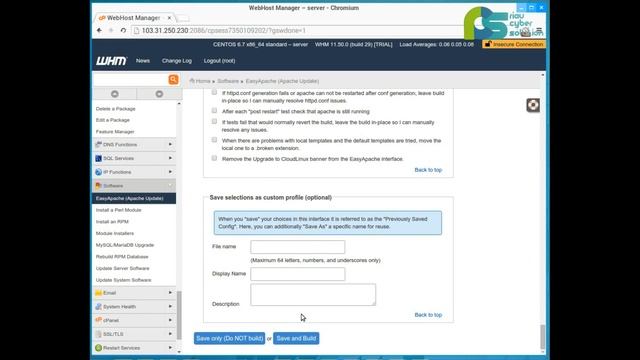Click the cPanel section icon
This screenshot has height=360, width=640.
[x=98, y=320]
